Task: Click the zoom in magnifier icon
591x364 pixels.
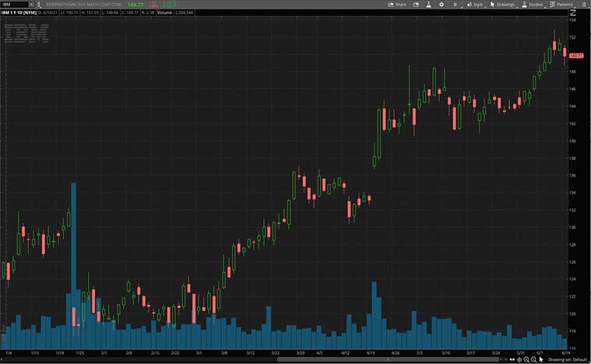Action: pyautogui.click(x=526, y=359)
